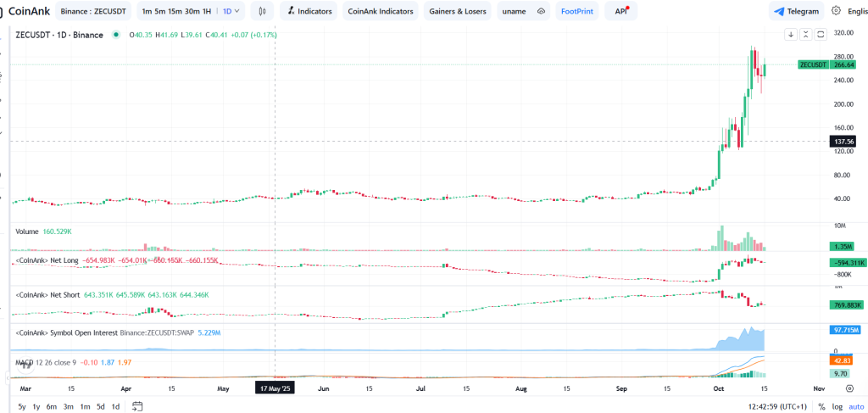Click the ZECUSDT · 1D · Binance legend title

[x=60, y=34]
